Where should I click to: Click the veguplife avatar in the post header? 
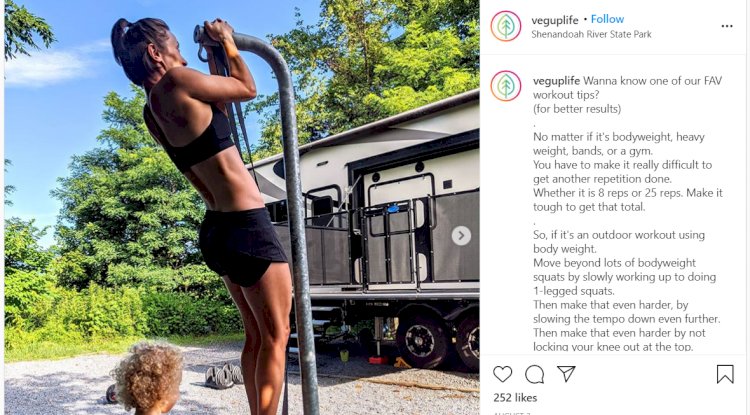(506, 26)
